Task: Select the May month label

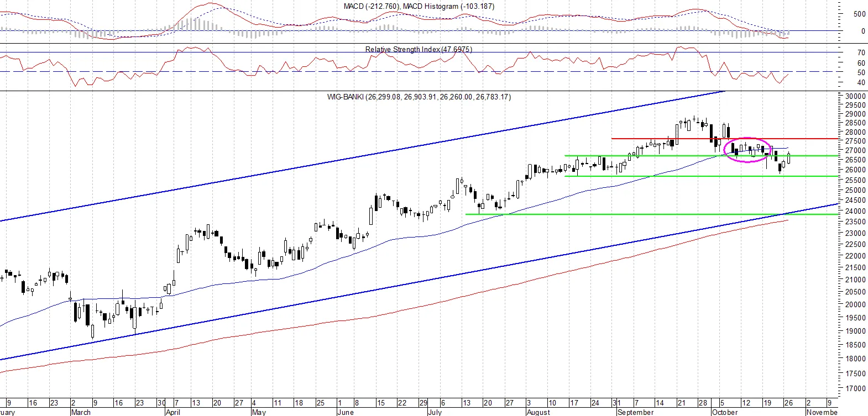Action: point(259,412)
